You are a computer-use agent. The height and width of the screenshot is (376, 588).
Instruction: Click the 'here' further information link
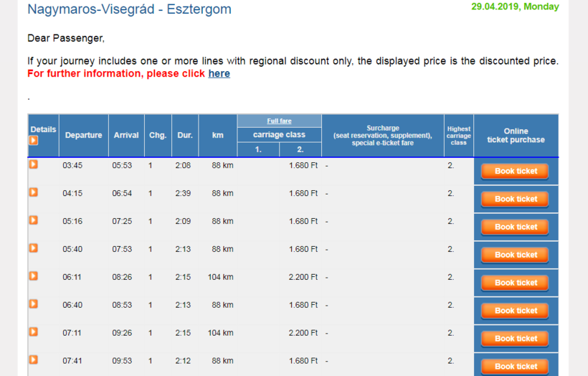219,73
